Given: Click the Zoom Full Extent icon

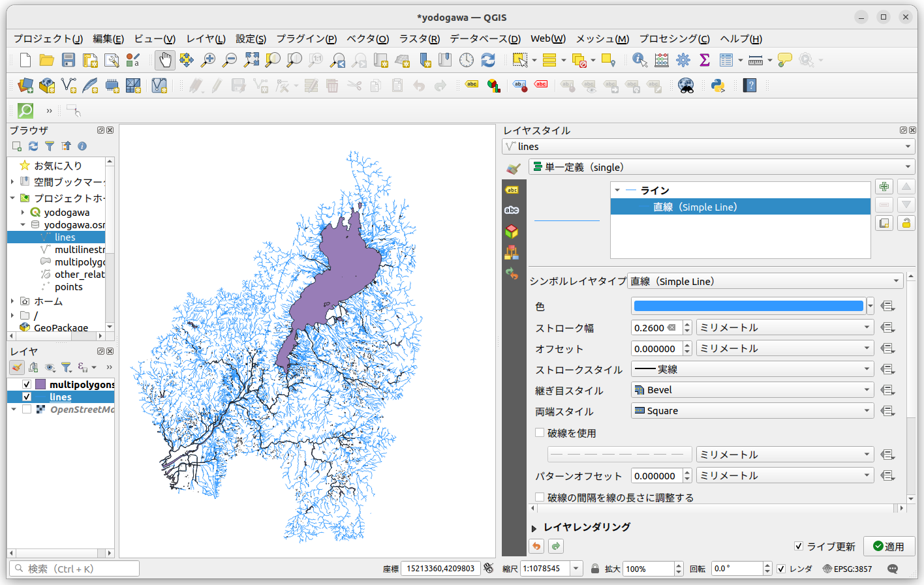Looking at the screenshot, I should click(251, 59).
